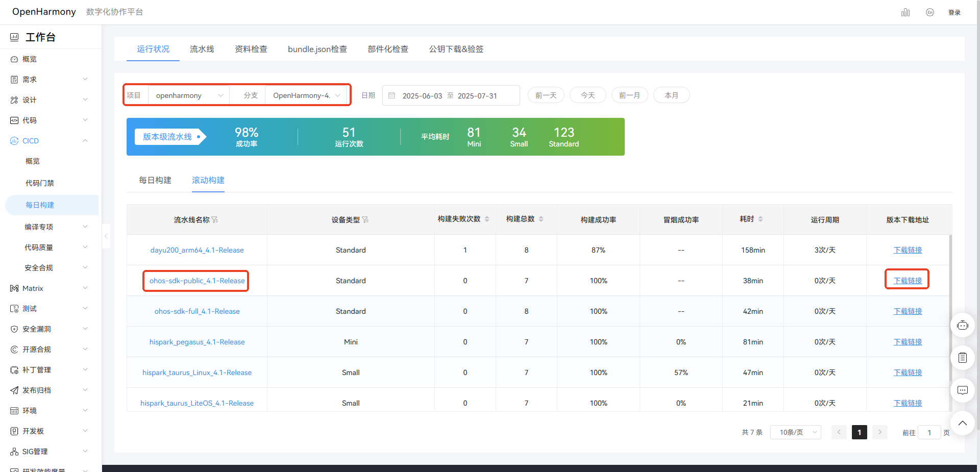Expand the 需求 sidebar menu
Screen dimensions: 980x472
tap(85, 79)
